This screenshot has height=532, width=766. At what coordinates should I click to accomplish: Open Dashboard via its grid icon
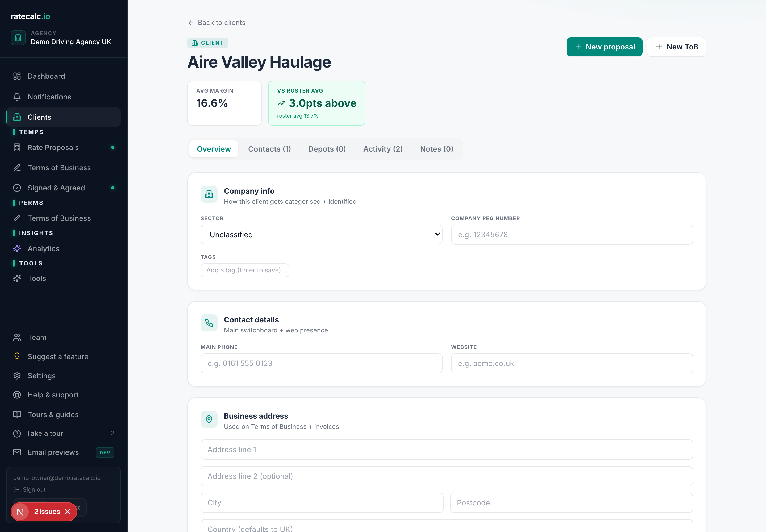coord(17,76)
